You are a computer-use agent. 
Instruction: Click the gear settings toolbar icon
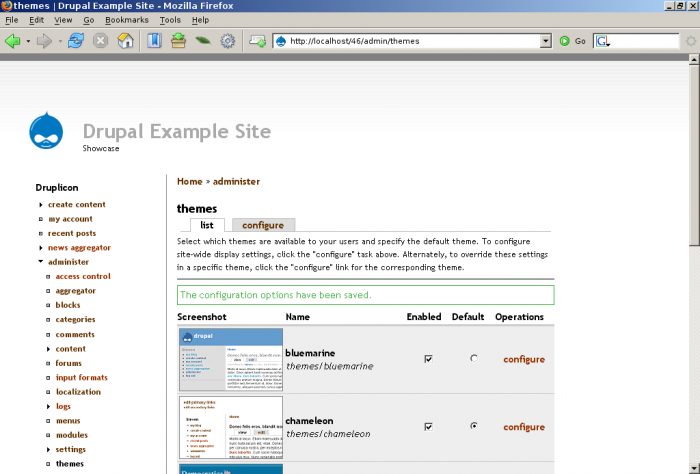pyautogui.click(x=228, y=41)
